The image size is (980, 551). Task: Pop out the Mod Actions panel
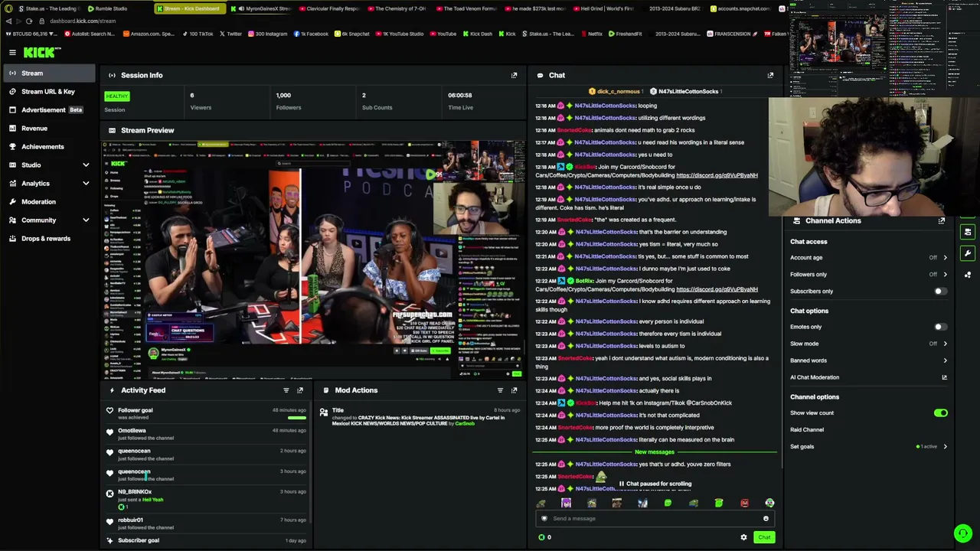[x=514, y=390]
